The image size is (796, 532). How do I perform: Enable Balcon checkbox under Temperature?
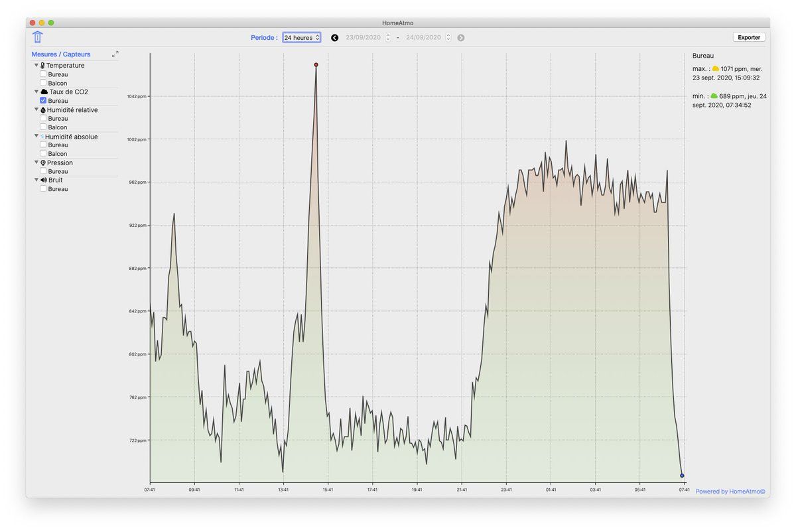(43, 84)
